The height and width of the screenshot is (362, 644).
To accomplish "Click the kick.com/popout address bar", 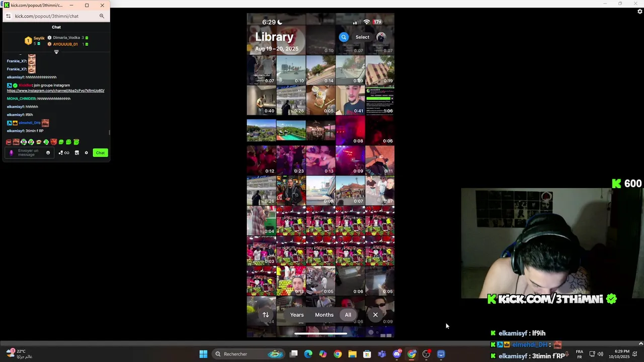I will click(x=47, y=16).
